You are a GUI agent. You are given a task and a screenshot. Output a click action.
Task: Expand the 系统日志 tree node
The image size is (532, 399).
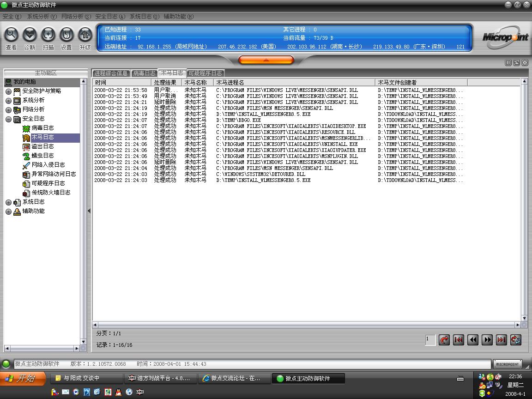(x=8, y=202)
